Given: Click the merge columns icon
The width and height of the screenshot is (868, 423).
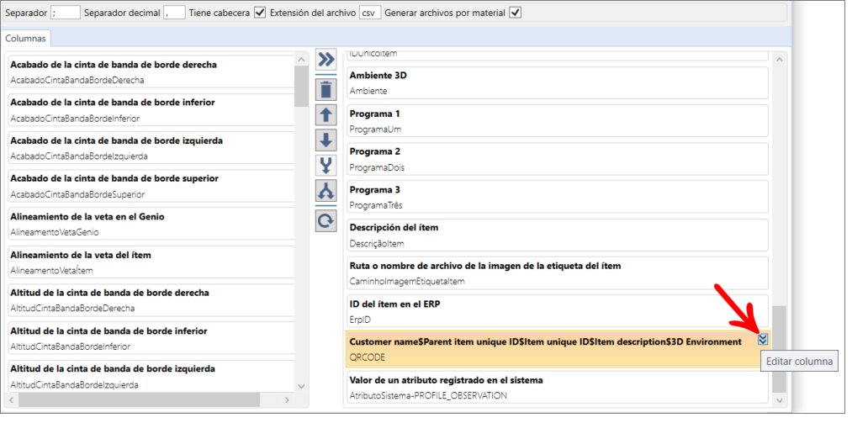Looking at the screenshot, I should [x=325, y=166].
